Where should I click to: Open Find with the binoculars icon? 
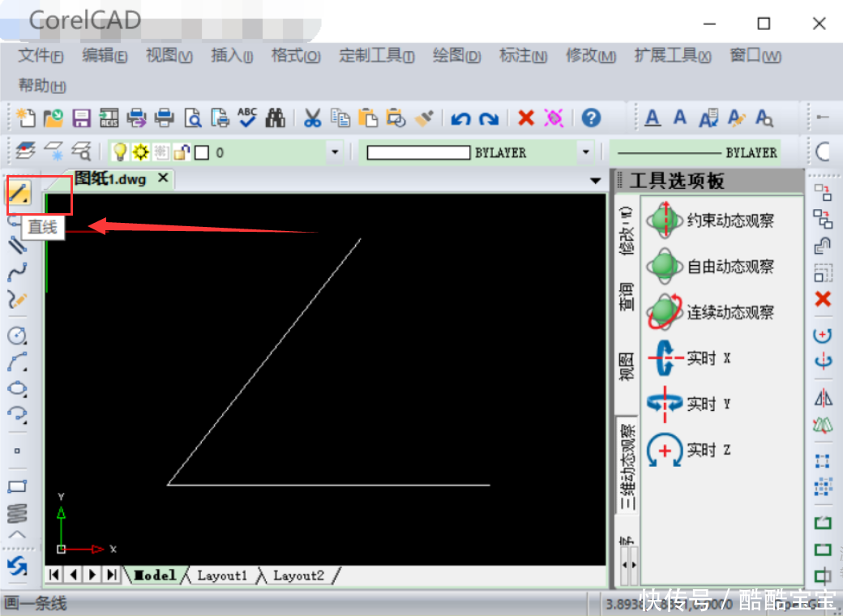[276, 118]
